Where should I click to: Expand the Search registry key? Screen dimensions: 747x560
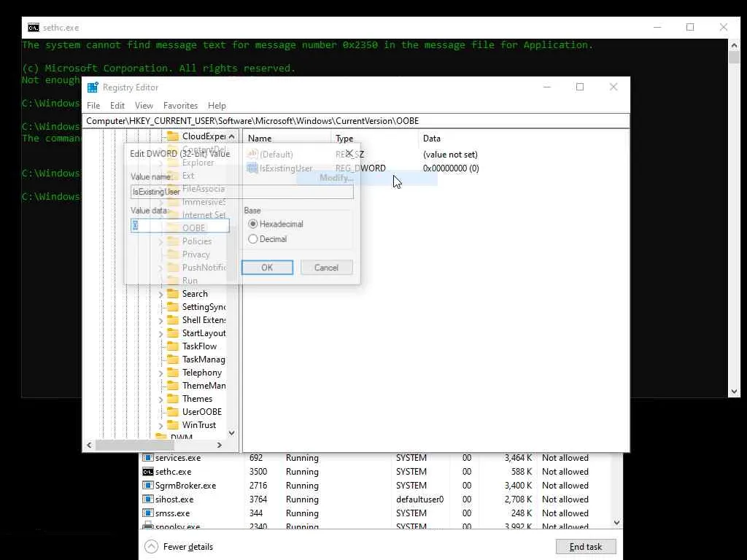(x=160, y=295)
